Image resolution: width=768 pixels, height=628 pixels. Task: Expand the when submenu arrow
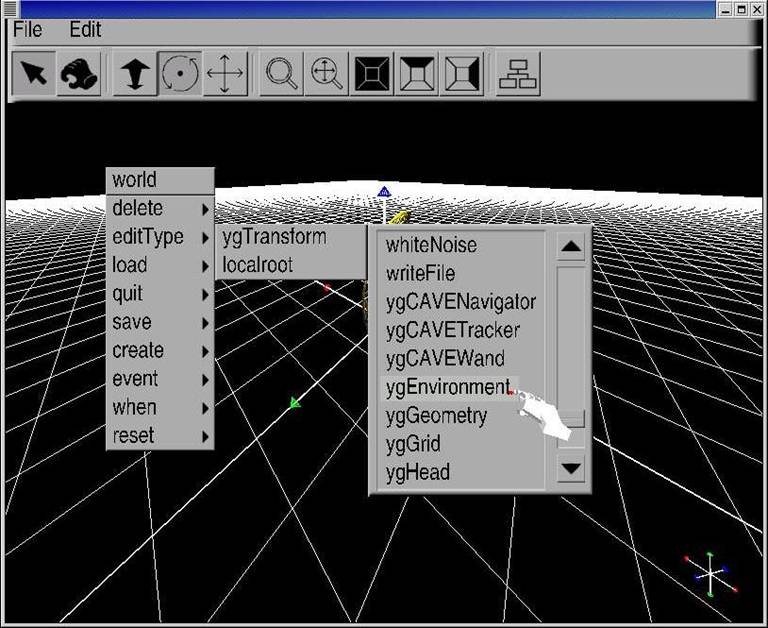click(x=206, y=408)
